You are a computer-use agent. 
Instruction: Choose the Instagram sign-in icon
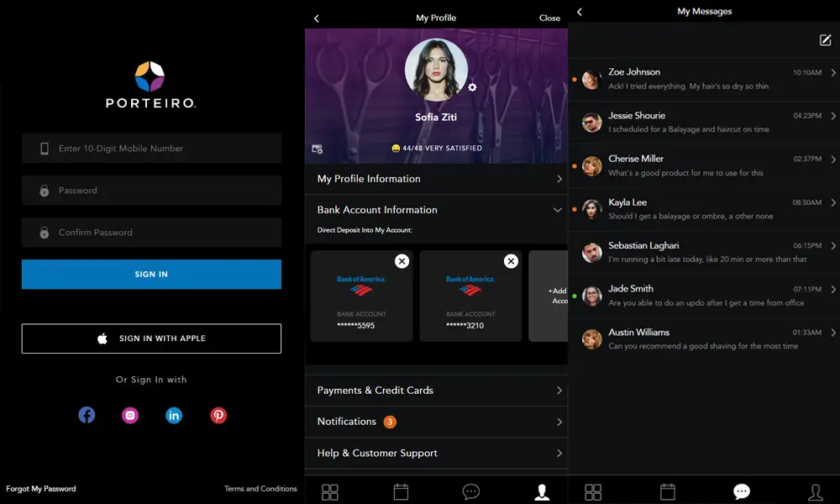point(130,415)
